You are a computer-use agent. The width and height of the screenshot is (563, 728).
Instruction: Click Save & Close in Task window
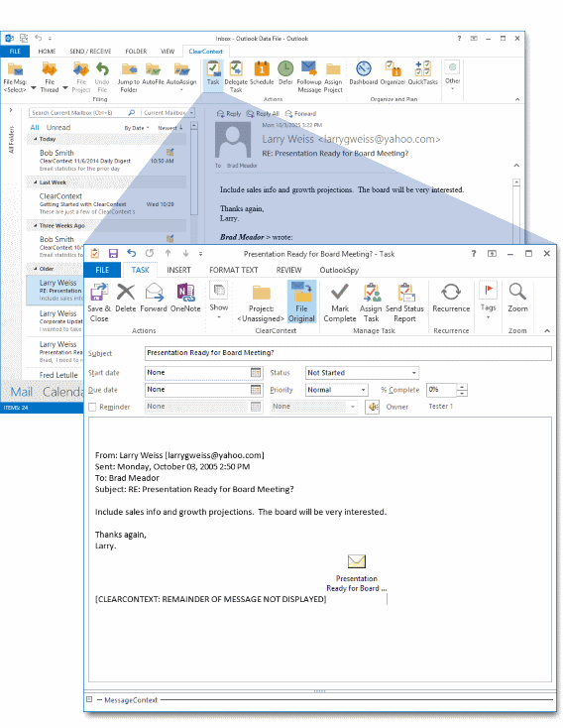click(x=99, y=303)
